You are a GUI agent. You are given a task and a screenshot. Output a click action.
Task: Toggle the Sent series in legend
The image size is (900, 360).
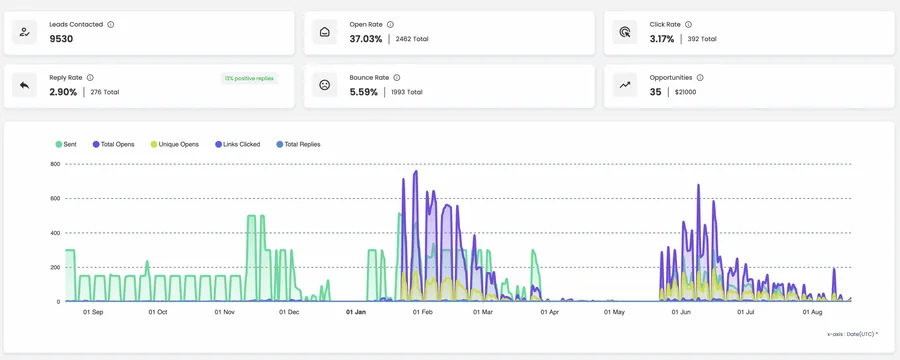pos(65,144)
